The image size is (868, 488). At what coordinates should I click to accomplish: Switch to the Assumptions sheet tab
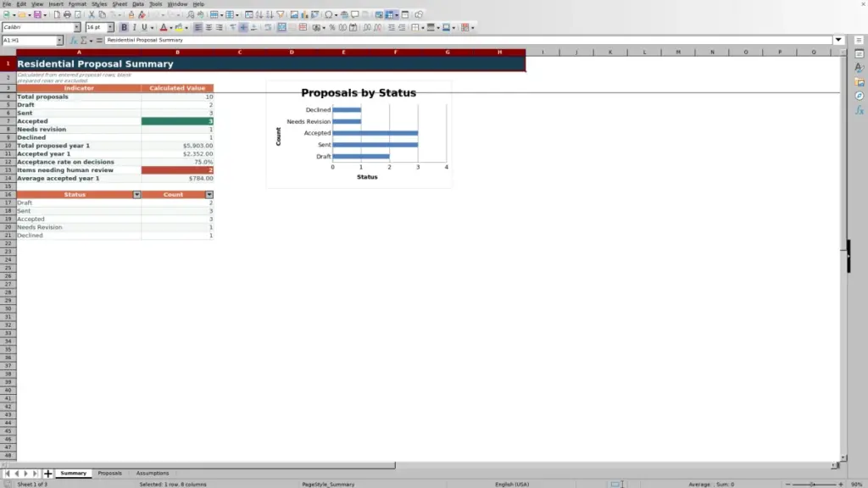153,474
